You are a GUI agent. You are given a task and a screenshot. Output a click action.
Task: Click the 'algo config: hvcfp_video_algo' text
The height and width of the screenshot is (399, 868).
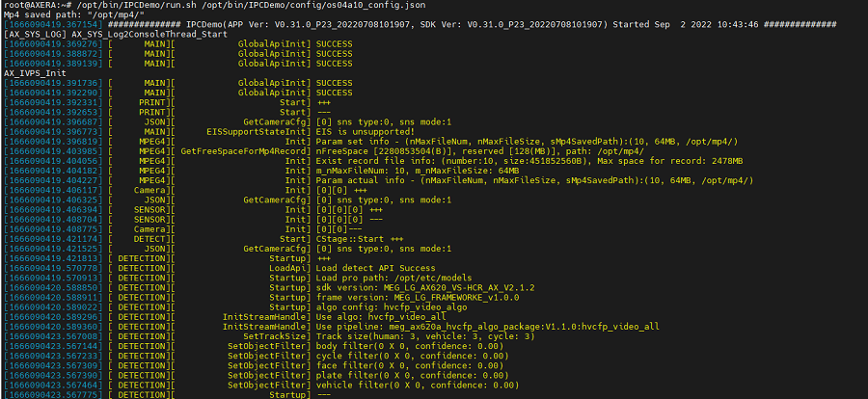coord(392,307)
